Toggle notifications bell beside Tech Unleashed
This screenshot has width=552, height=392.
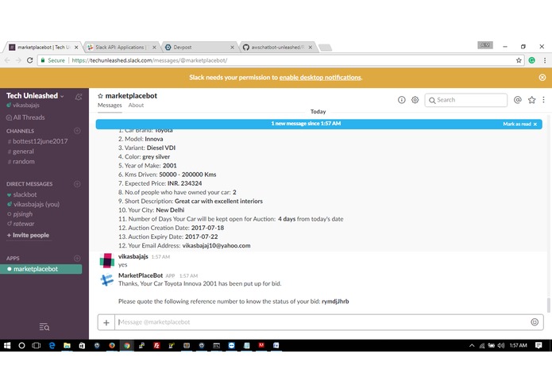coord(79,97)
